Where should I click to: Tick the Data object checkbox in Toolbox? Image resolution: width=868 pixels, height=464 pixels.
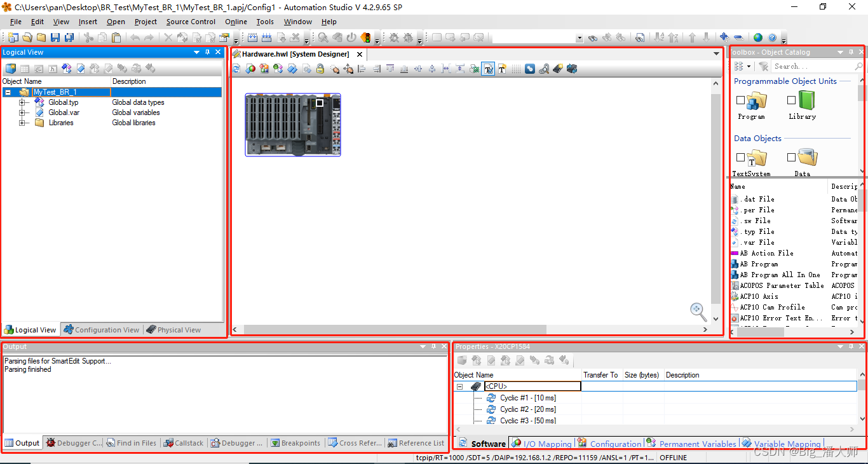coord(791,157)
